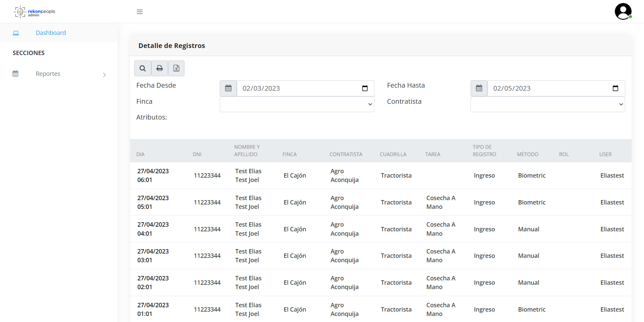
Task: Toggle the hamburger sidebar menu
Action: tap(140, 12)
